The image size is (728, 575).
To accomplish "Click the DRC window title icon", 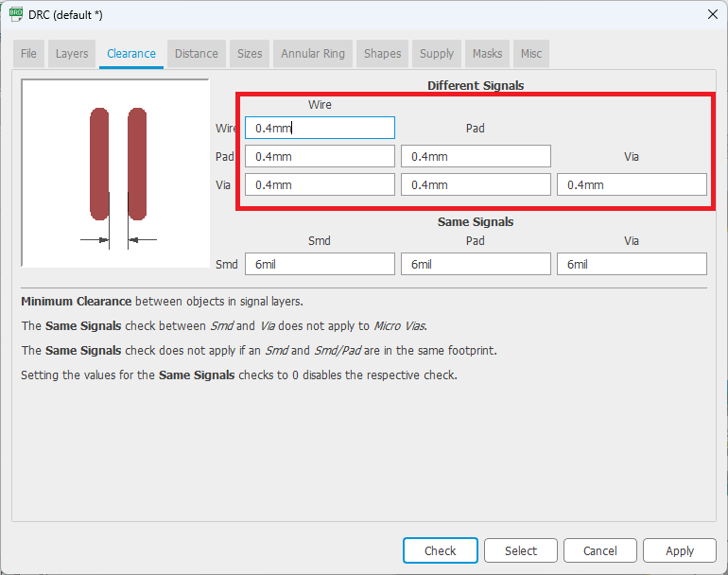I will (x=15, y=14).
